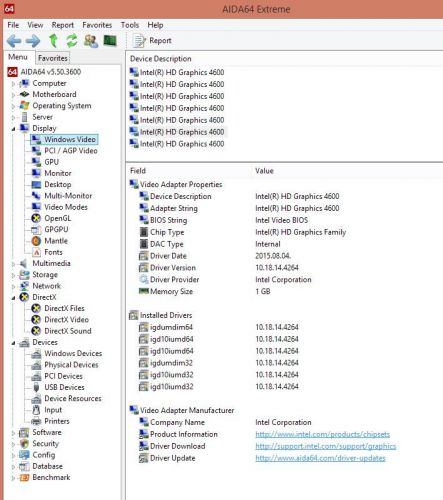Refresh using the green arrows icon
Viewport: 443px width, 500px height.
pos(71,41)
